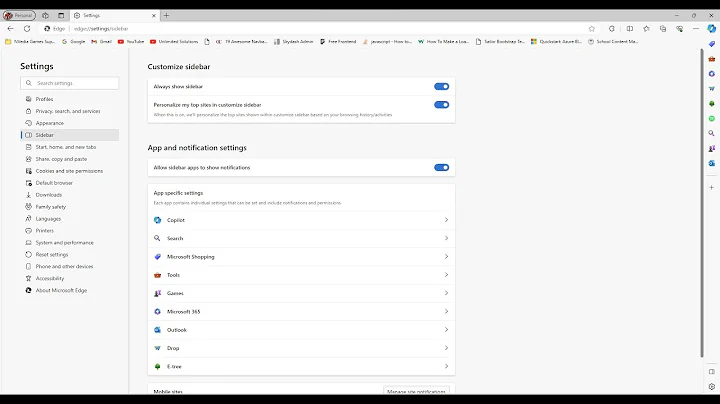The image size is (720, 404).
Task: Open the Browser essentials heart icon
Action: coord(680,28)
